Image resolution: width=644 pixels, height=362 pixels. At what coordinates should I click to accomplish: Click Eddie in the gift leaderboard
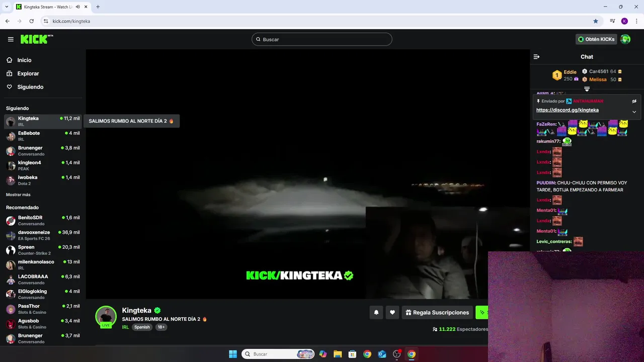pos(570,72)
